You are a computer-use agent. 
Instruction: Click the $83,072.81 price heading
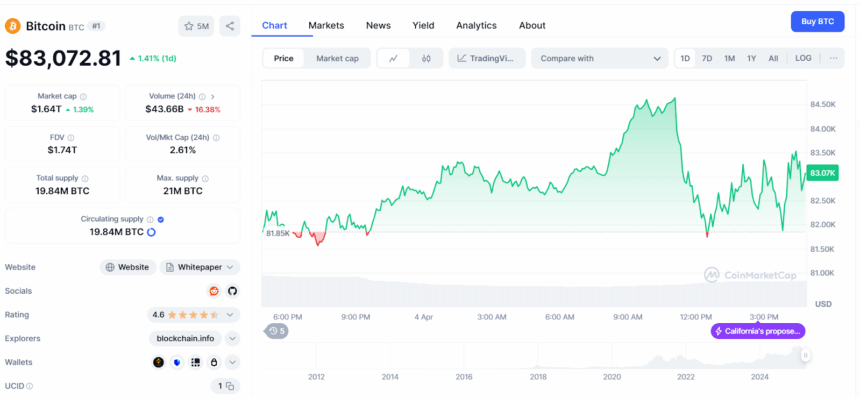click(x=63, y=59)
